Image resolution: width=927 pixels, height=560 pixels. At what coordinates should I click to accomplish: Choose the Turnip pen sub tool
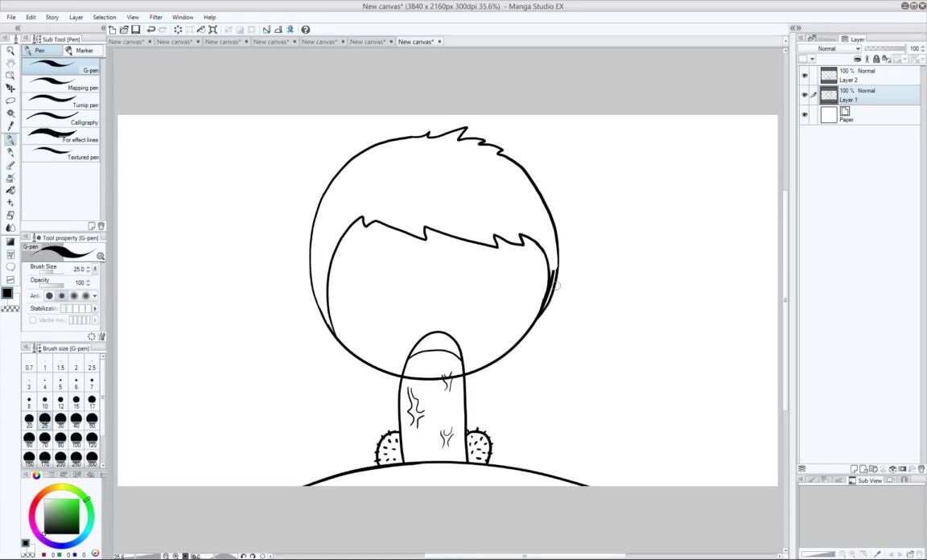point(61,101)
